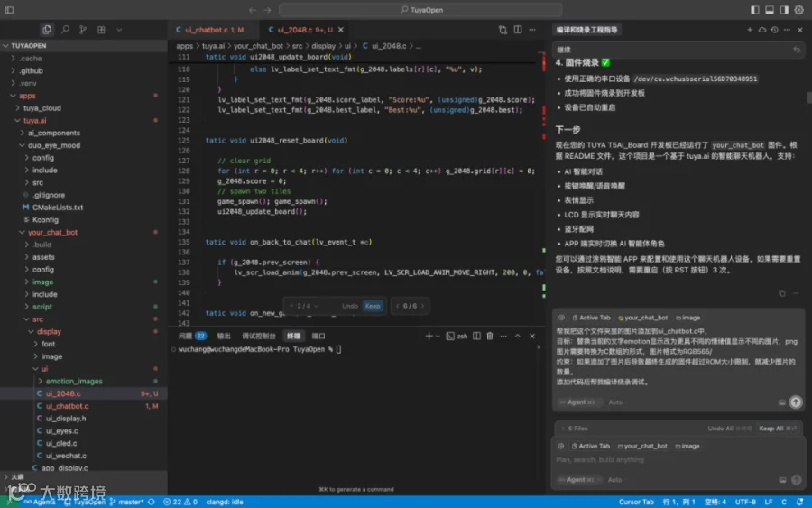Viewport: 812px width, 508px height.
Task: Close the AI chat panel
Action: (x=800, y=30)
